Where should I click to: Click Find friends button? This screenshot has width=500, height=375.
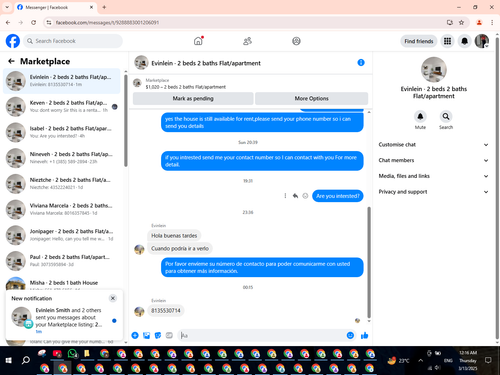click(x=419, y=41)
